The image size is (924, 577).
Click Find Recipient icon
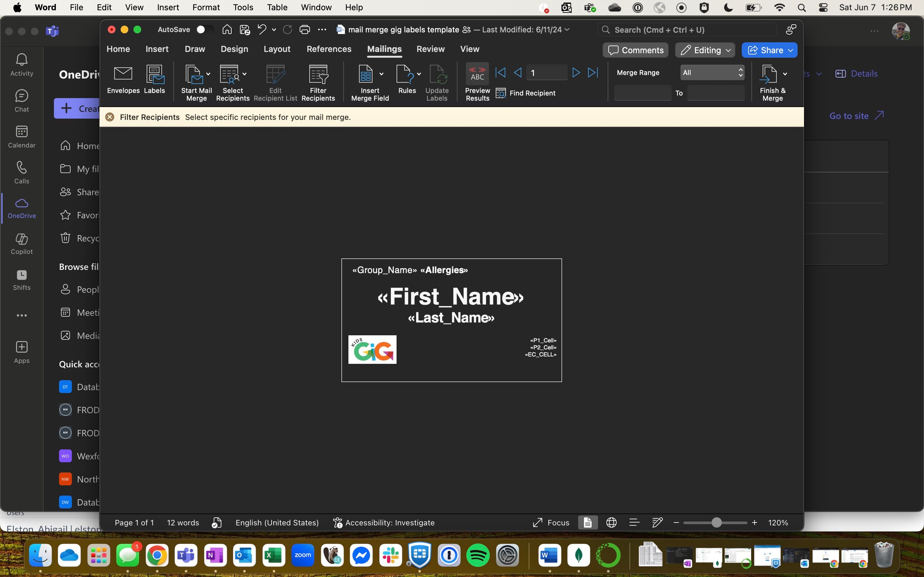(501, 93)
